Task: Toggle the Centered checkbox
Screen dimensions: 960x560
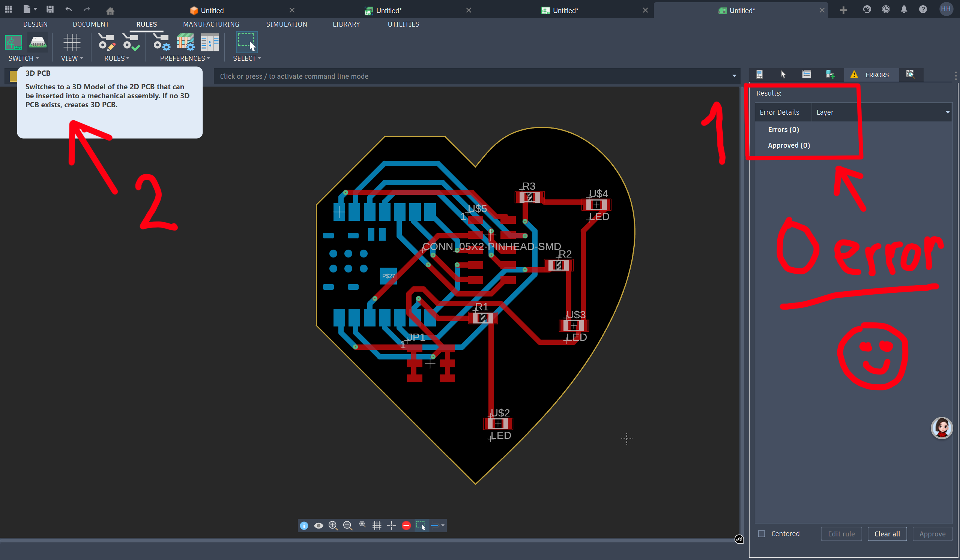Action: pyautogui.click(x=762, y=533)
